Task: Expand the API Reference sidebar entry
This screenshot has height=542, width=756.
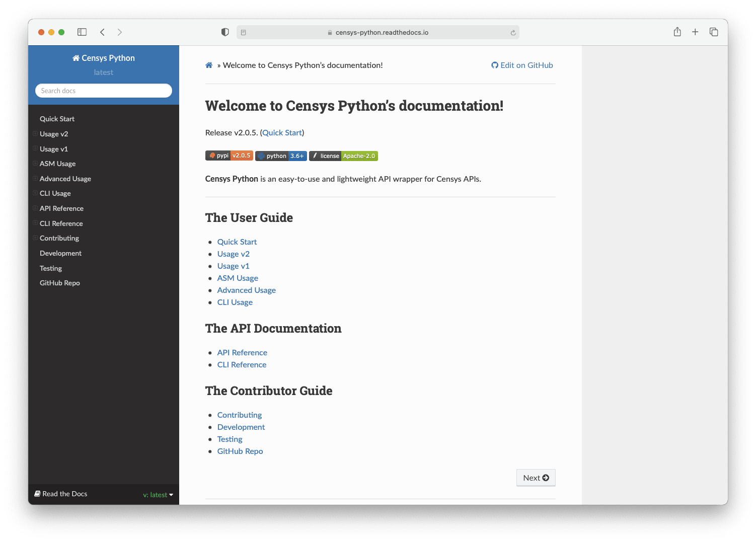Action: [35, 208]
